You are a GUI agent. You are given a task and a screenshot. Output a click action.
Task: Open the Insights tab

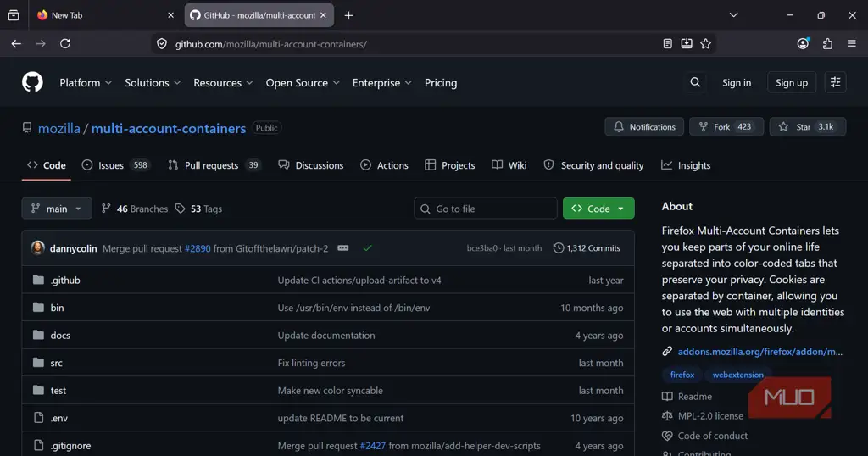tap(686, 165)
